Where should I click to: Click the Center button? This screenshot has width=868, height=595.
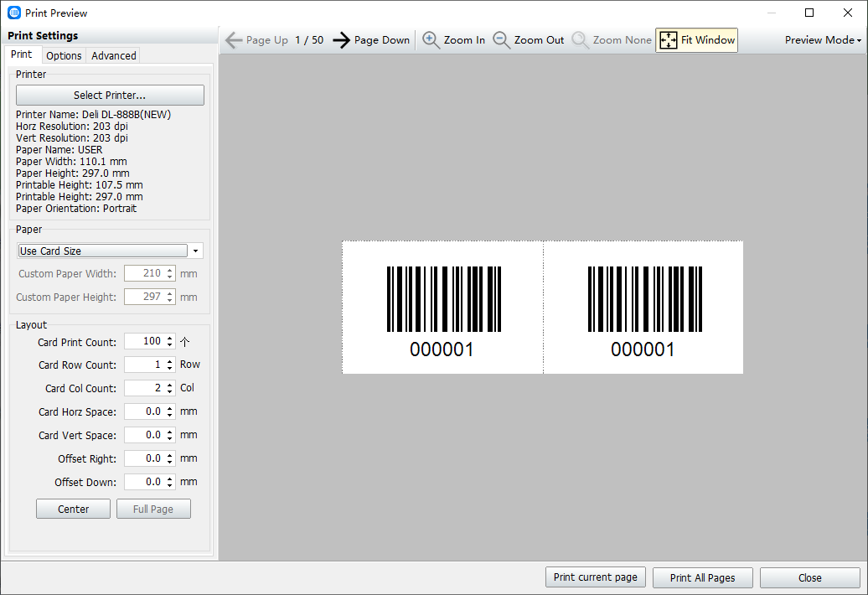click(73, 510)
